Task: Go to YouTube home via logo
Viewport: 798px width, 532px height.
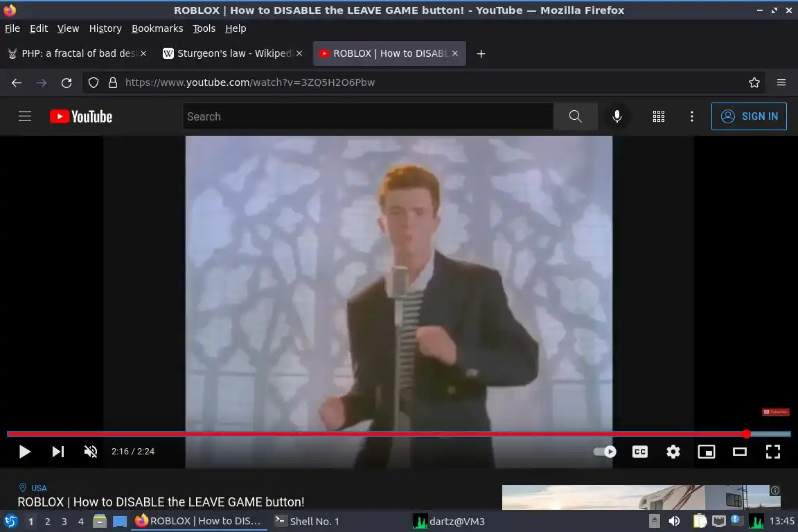Action: pyautogui.click(x=81, y=116)
